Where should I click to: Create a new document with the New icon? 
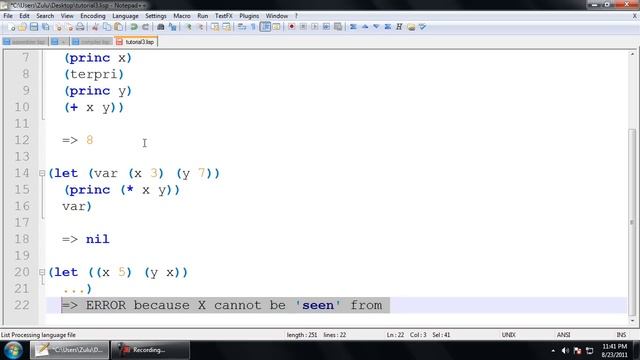(11, 27)
